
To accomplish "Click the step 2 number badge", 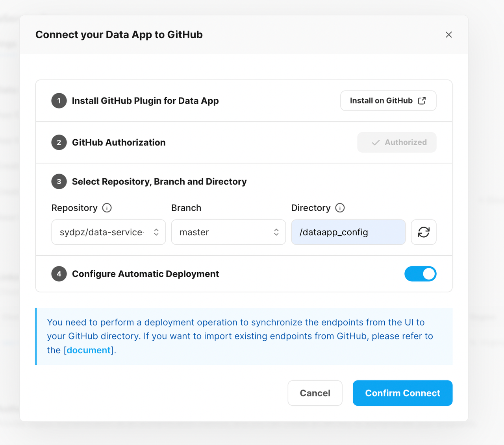I will click(x=59, y=142).
